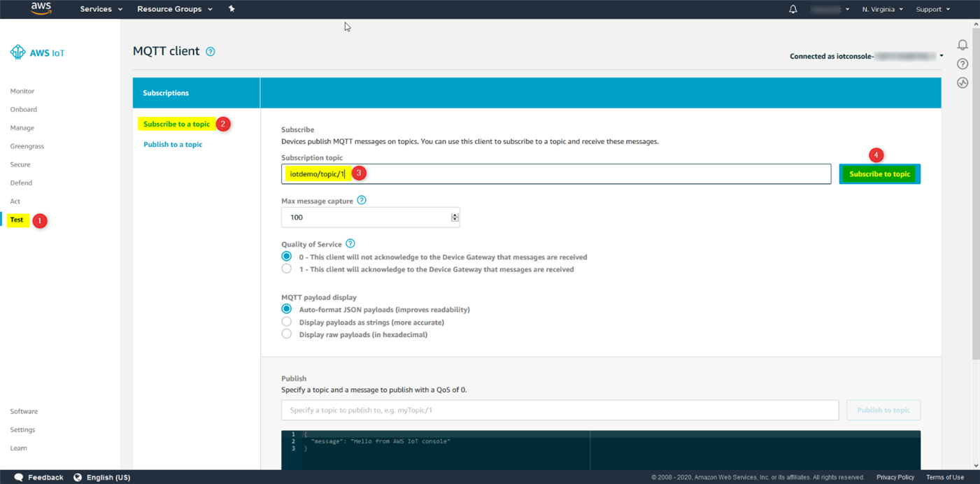This screenshot has width=980, height=484.
Task: Open Secure in the sidebar
Action: pos(20,164)
